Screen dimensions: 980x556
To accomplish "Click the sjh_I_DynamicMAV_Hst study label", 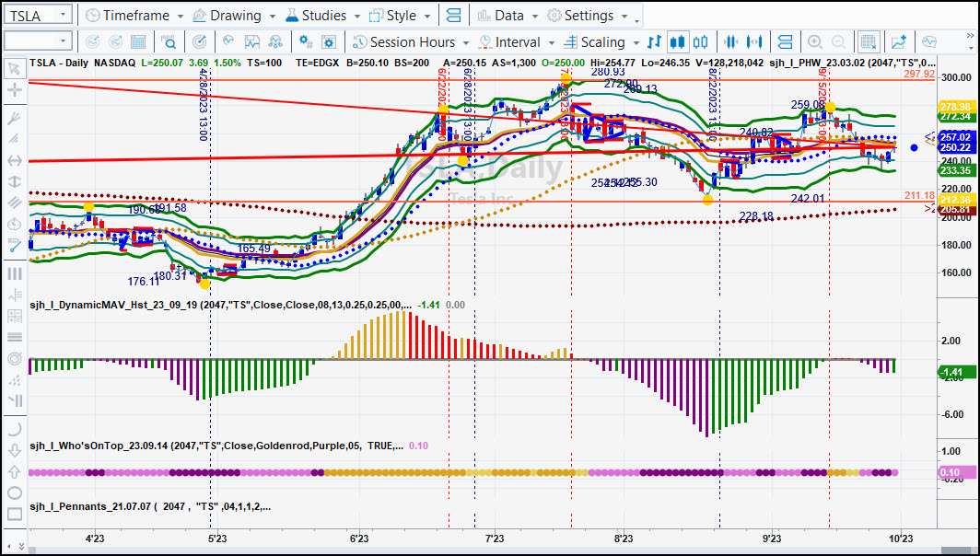I will (x=221, y=305).
